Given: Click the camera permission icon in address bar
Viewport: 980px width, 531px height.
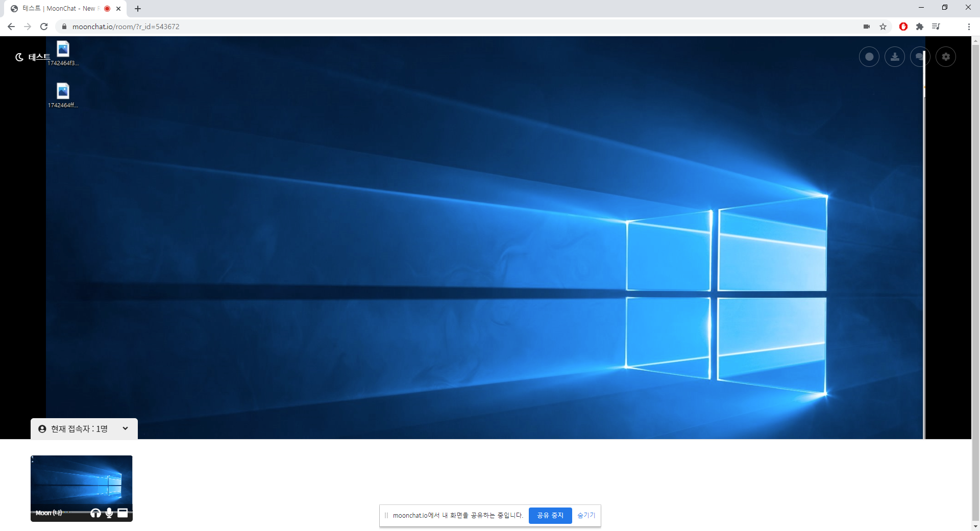Looking at the screenshot, I should coord(867,27).
